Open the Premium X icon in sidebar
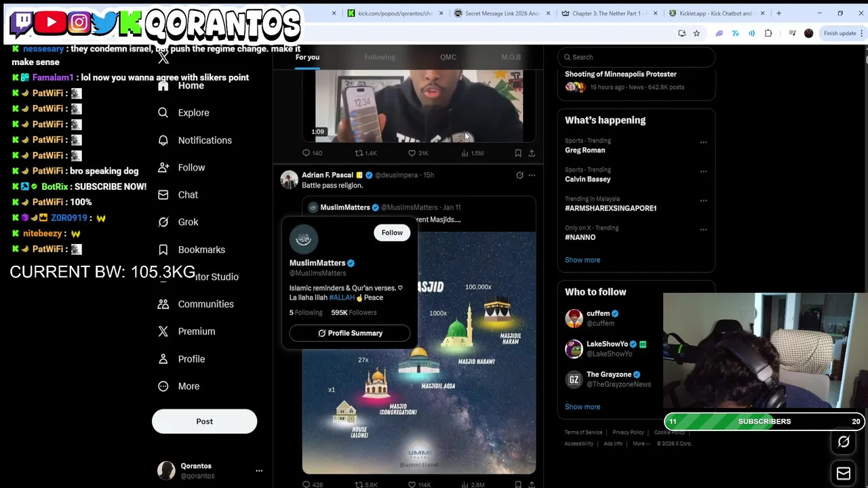The height and width of the screenshot is (488, 868). [163, 331]
